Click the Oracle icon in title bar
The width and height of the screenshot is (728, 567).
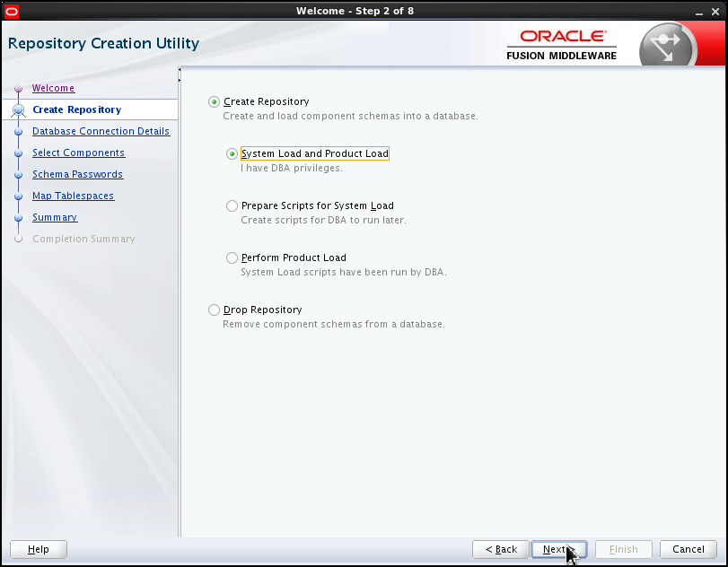tap(11, 11)
